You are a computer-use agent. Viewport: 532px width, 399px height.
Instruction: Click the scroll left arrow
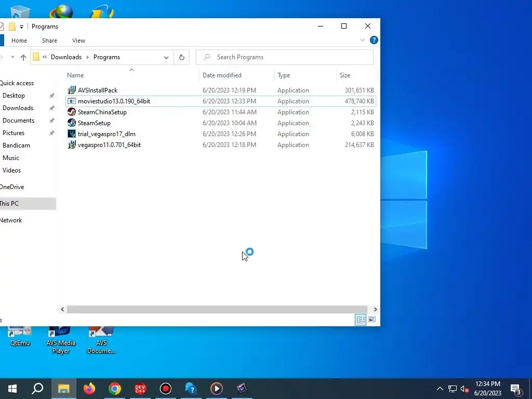click(x=62, y=310)
